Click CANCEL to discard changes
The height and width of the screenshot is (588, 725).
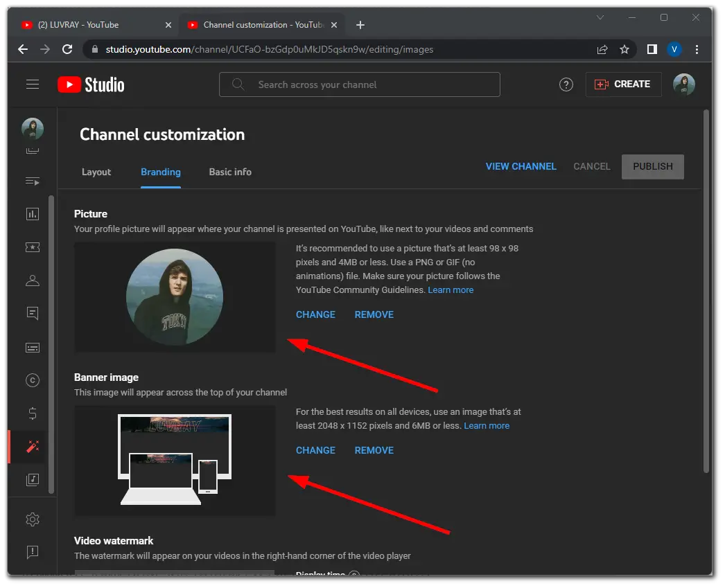point(592,167)
